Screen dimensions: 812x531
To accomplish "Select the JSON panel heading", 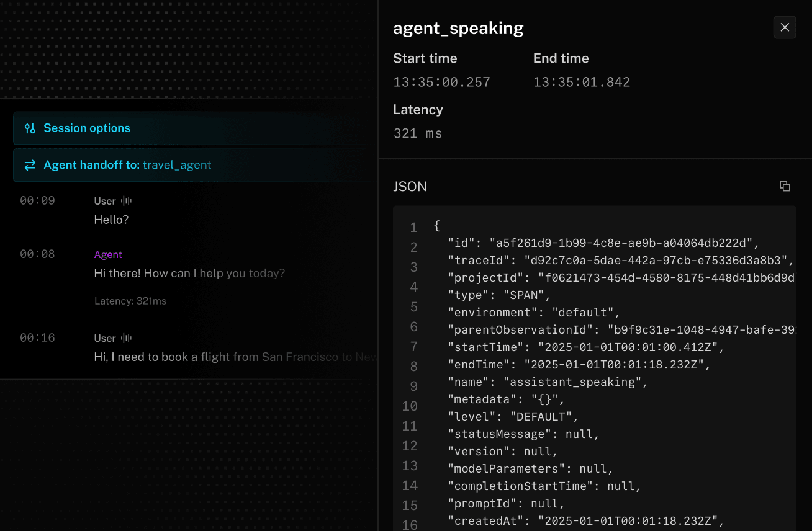I will tap(410, 186).
